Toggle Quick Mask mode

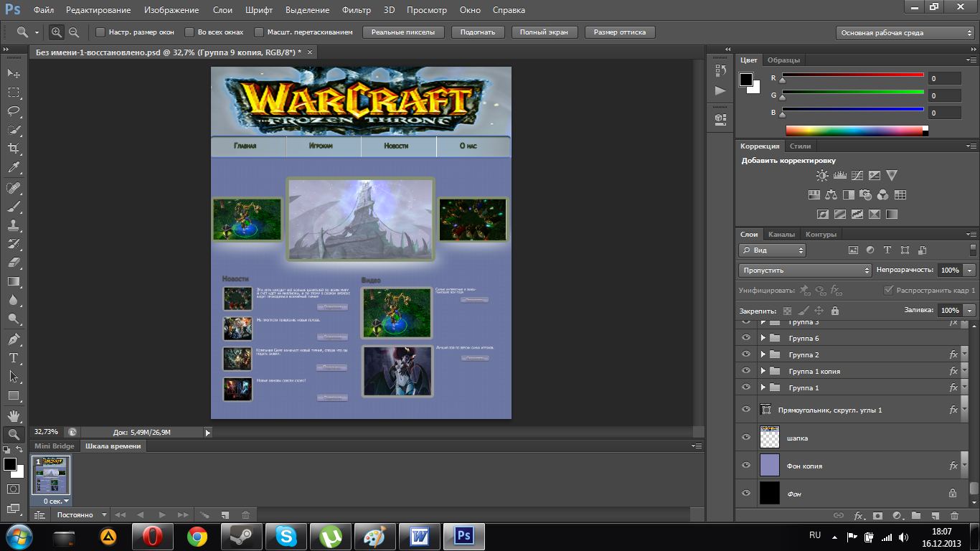tap(14, 489)
